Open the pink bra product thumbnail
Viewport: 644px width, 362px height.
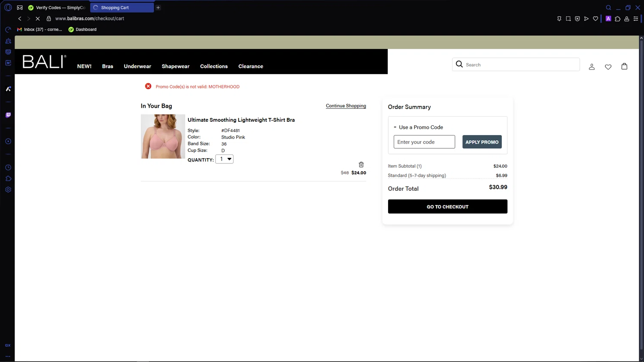pos(163,136)
